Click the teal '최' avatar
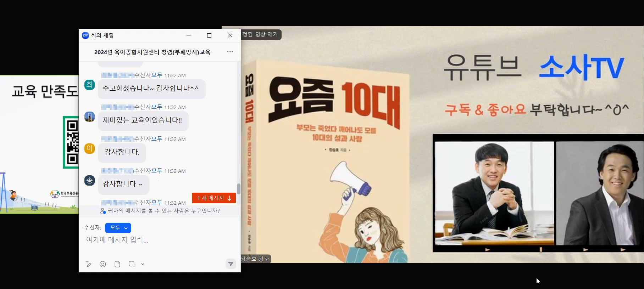Screen dimensions: 644x289 tap(89, 85)
